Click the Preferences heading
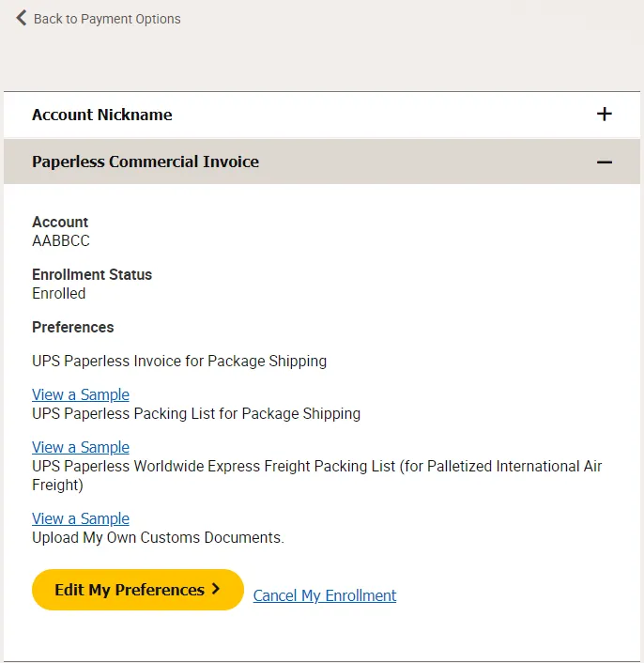The width and height of the screenshot is (644, 663). (73, 327)
